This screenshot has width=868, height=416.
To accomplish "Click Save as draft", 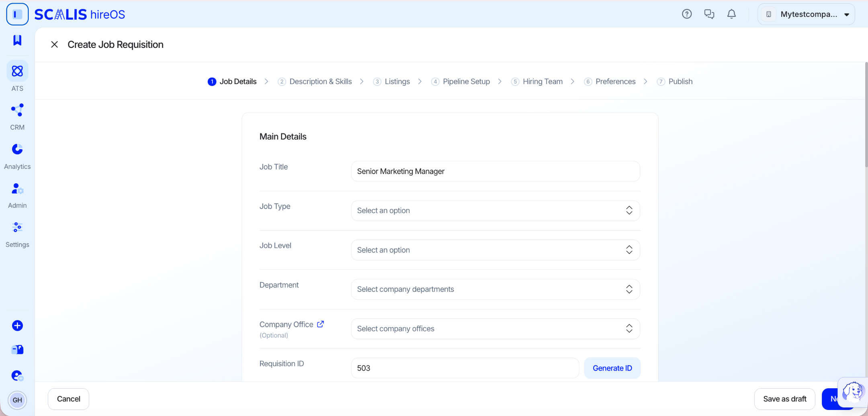I will click(784, 399).
